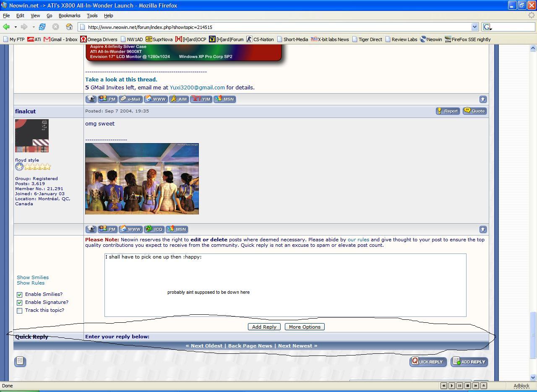
Task: Click the topic options page icon at bottom left
Action: [20, 361]
